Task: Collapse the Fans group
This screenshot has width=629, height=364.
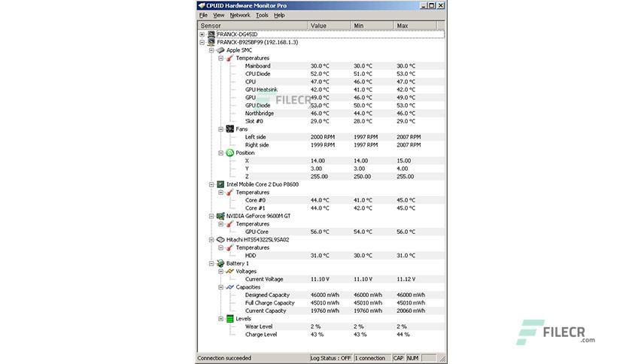Action: pos(220,129)
